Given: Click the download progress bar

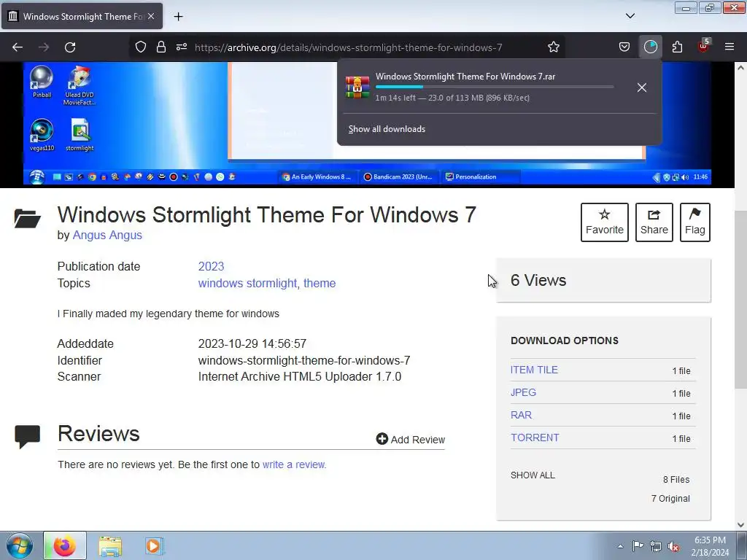Looking at the screenshot, I should pyautogui.click(x=495, y=87).
